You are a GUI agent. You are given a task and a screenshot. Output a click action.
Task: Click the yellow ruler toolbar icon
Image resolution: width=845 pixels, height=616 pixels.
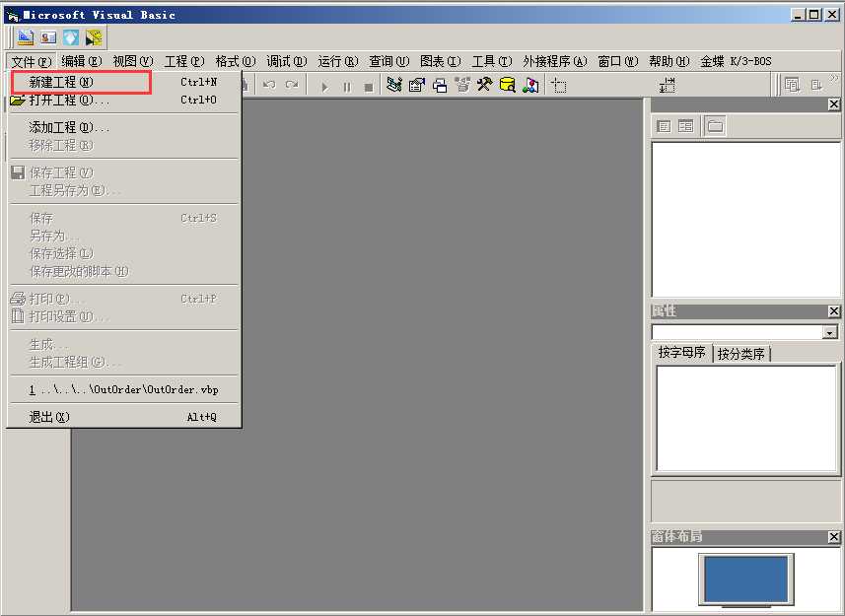click(94, 37)
